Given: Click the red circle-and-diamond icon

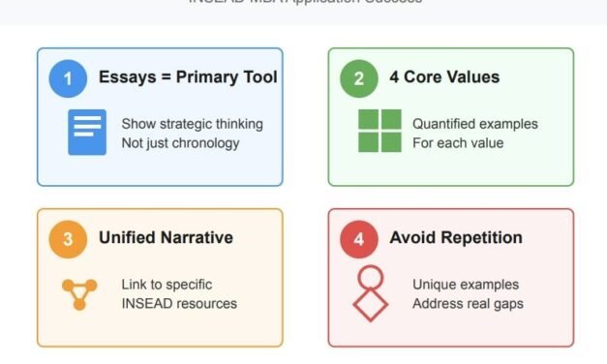Looking at the screenshot, I should [371, 293].
